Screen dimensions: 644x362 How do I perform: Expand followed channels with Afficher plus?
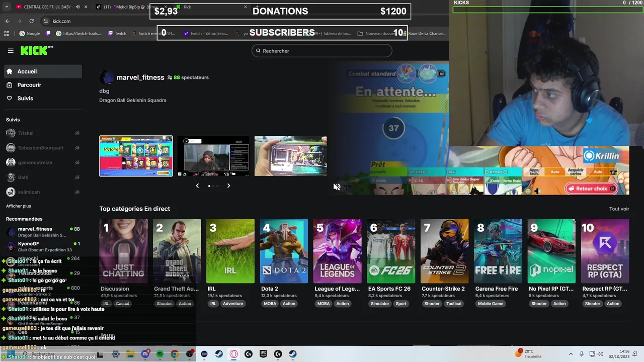pos(19,206)
